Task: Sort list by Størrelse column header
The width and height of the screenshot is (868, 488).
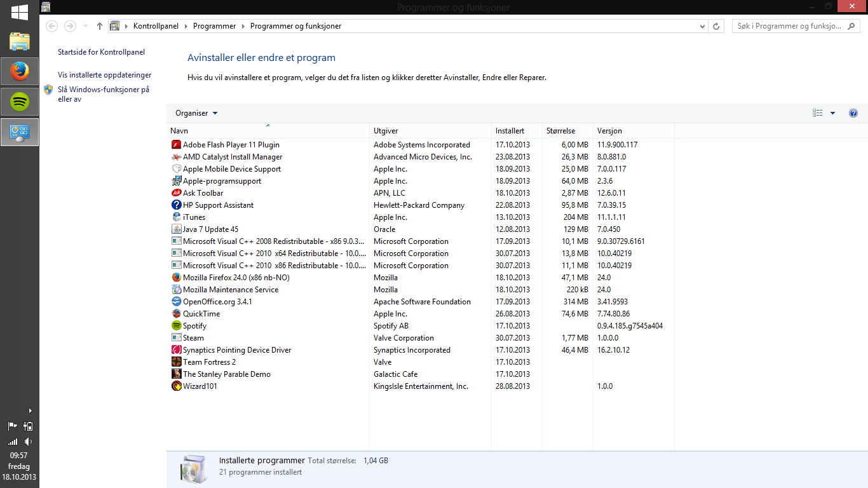Action: (x=560, y=131)
